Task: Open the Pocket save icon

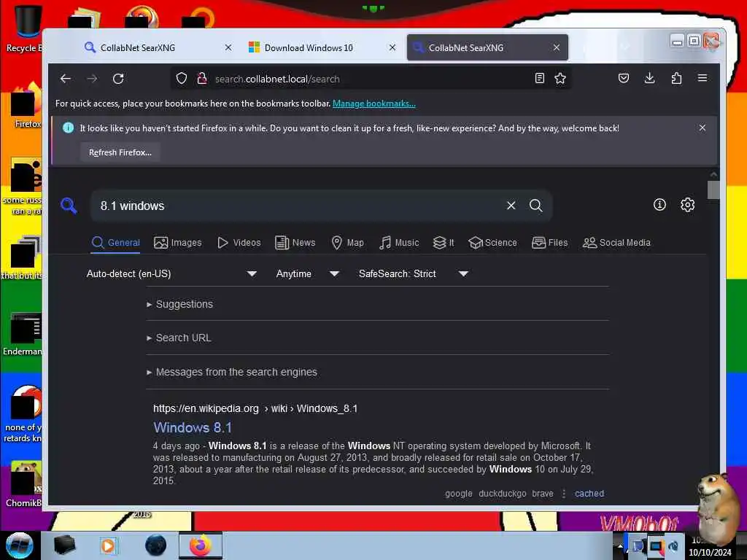Action: coord(623,78)
